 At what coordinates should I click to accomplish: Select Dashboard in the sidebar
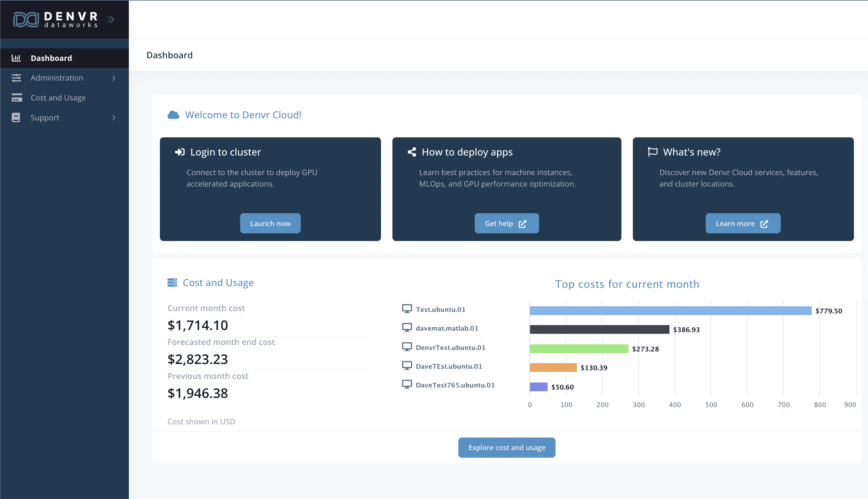pyautogui.click(x=51, y=58)
